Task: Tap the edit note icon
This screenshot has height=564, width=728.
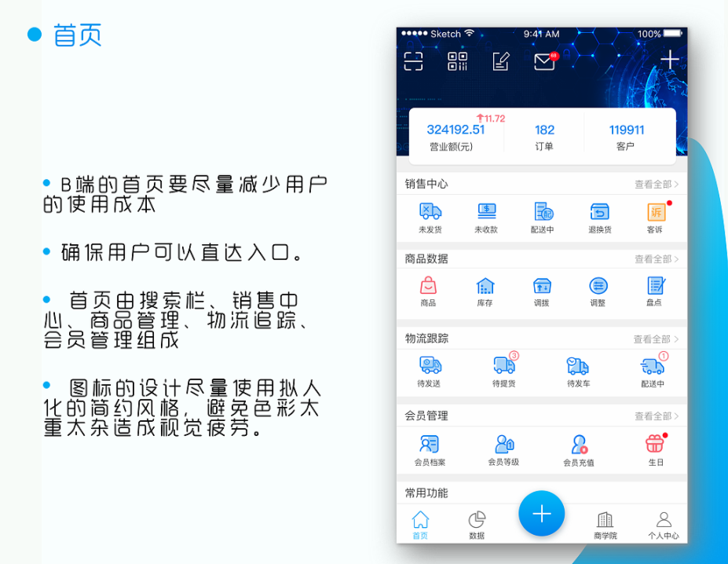Action: 500,61
